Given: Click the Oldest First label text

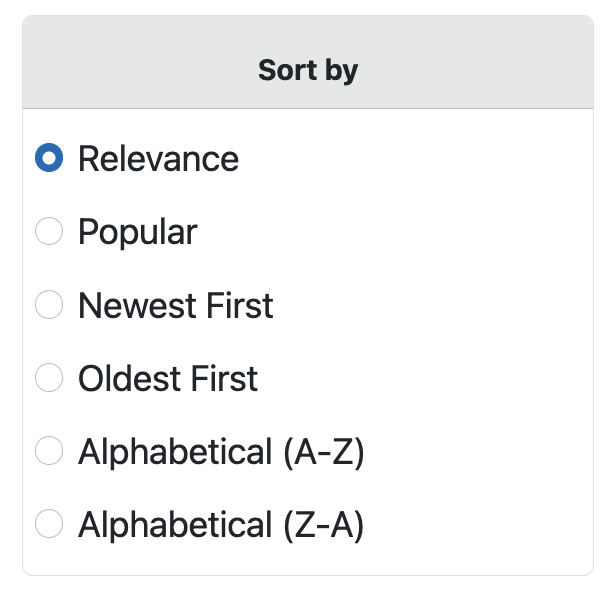Looking at the screenshot, I should point(168,378).
